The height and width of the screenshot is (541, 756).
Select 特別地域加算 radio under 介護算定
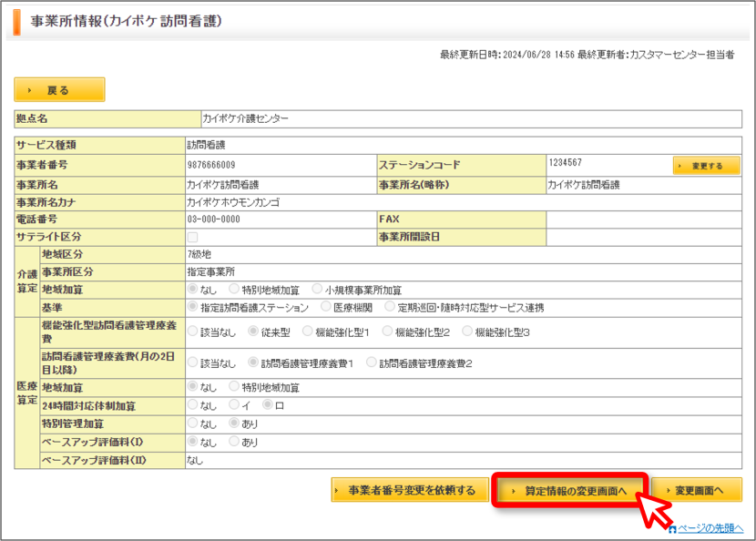pyautogui.click(x=234, y=289)
